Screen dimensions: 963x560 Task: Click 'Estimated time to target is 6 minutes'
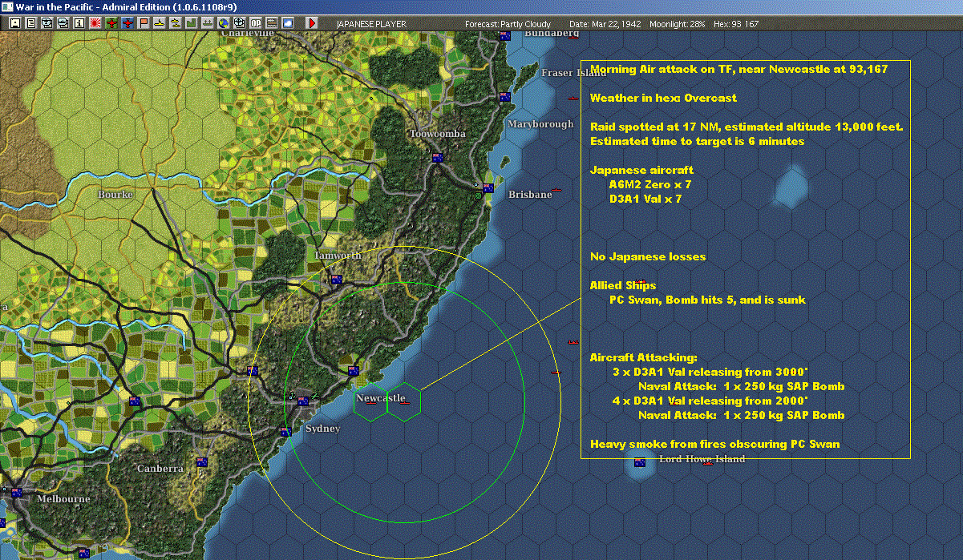point(697,142)
